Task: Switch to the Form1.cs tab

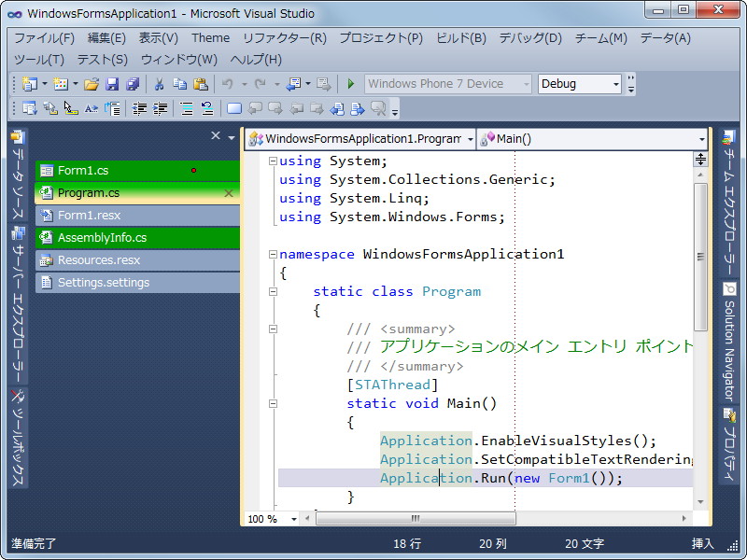Action: (x=84, y=171)
